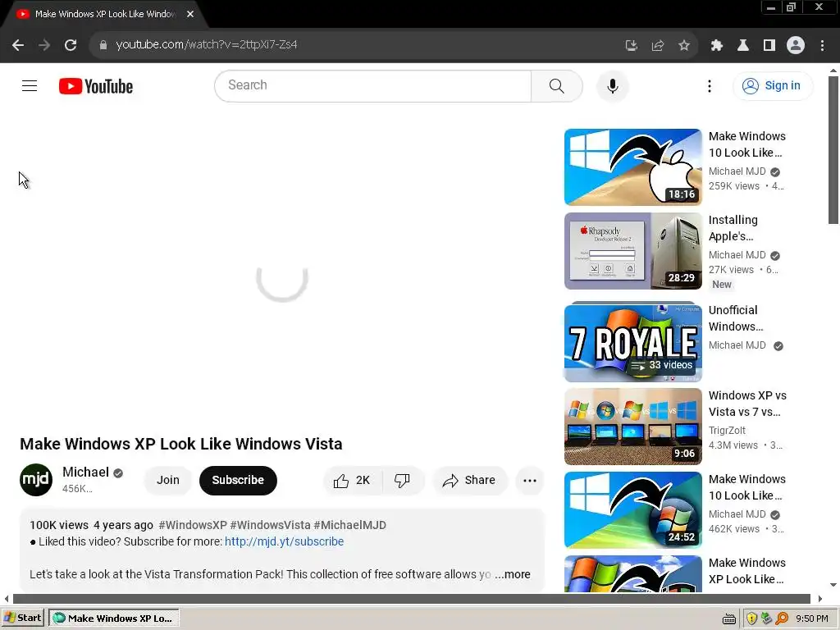Bookmark this tab with star icon
Image resolution: width=840 pixels, height=630 pixels.
coord(683,46)
